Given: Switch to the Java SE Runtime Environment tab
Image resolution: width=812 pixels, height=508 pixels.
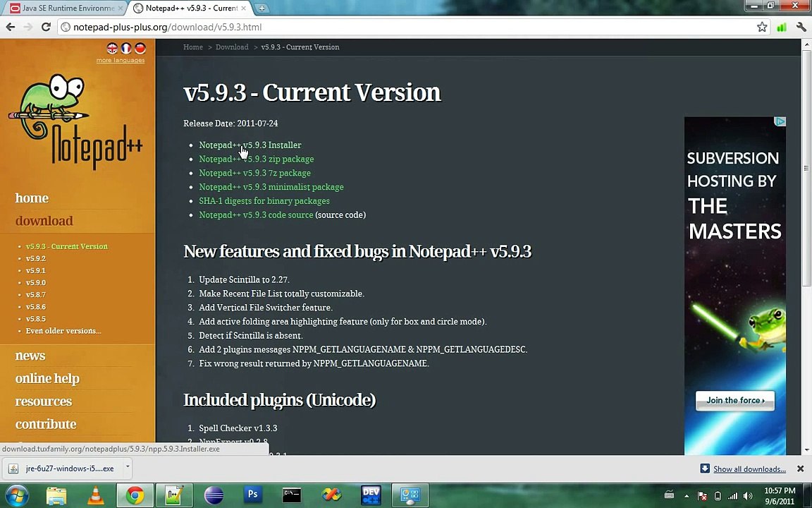Looking at the screenshot, I should point(66,8).
